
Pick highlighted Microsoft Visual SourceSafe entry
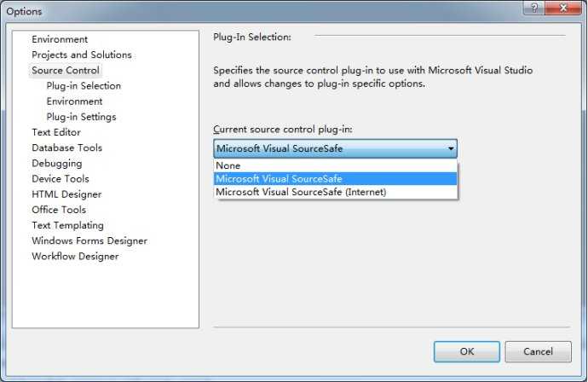[335, 178]
